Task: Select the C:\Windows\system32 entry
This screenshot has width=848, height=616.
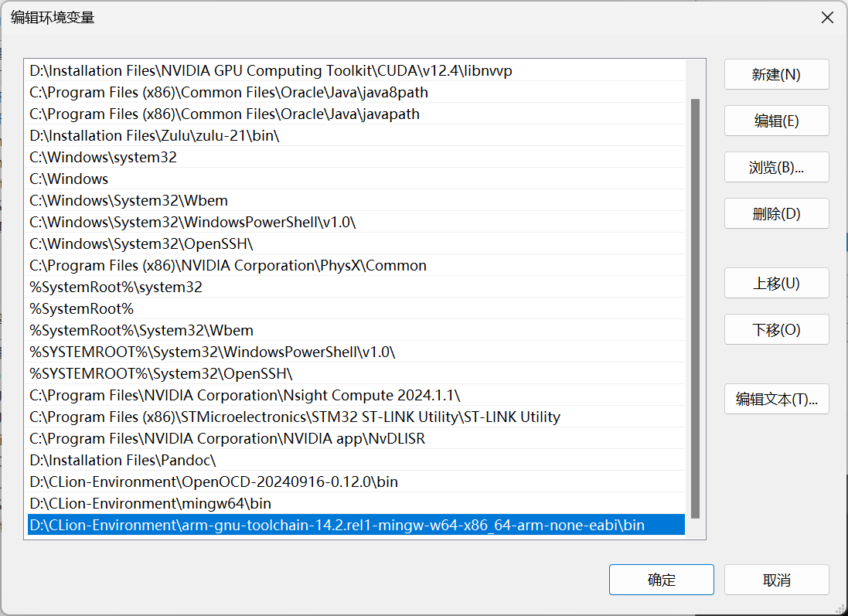Action: pos(356,158)
